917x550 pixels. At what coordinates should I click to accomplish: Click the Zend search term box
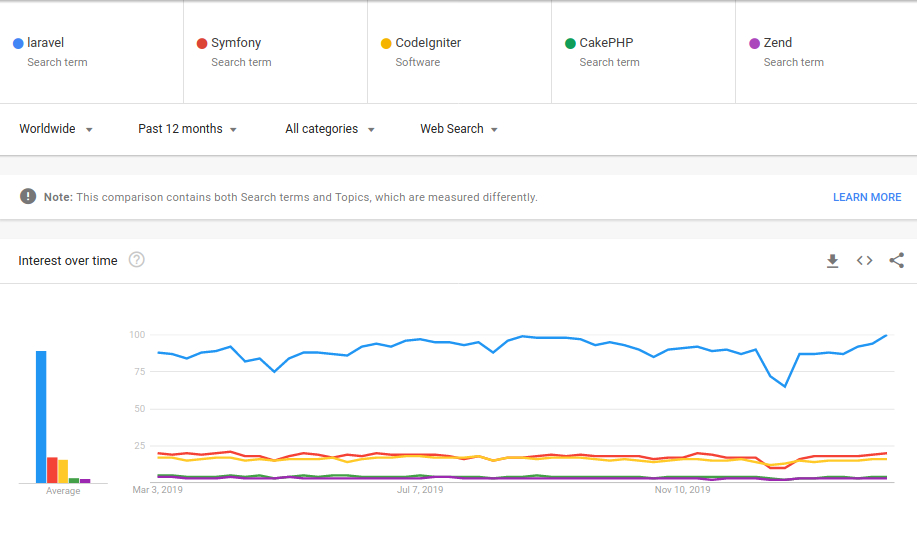(x=826, y=52)
